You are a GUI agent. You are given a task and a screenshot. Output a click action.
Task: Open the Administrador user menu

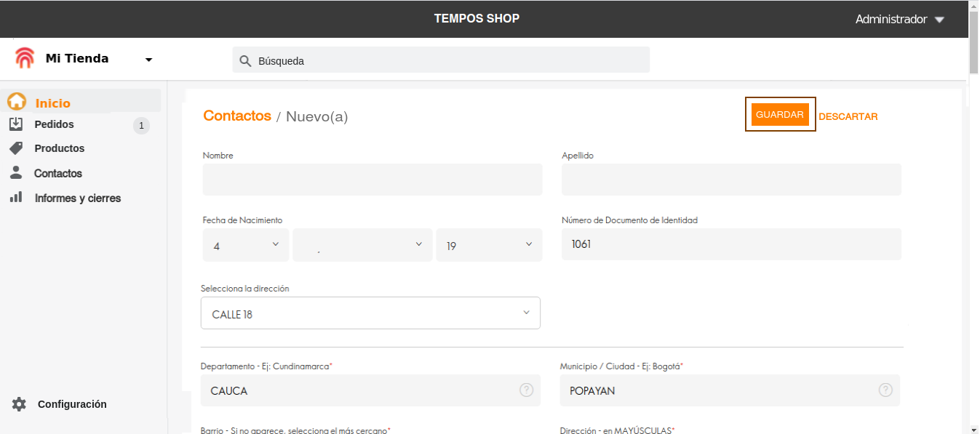[x=899, y=20]
